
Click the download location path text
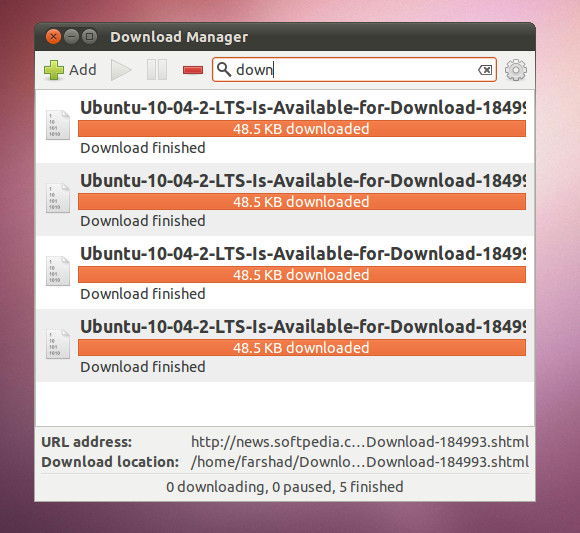tap(360, 462)
